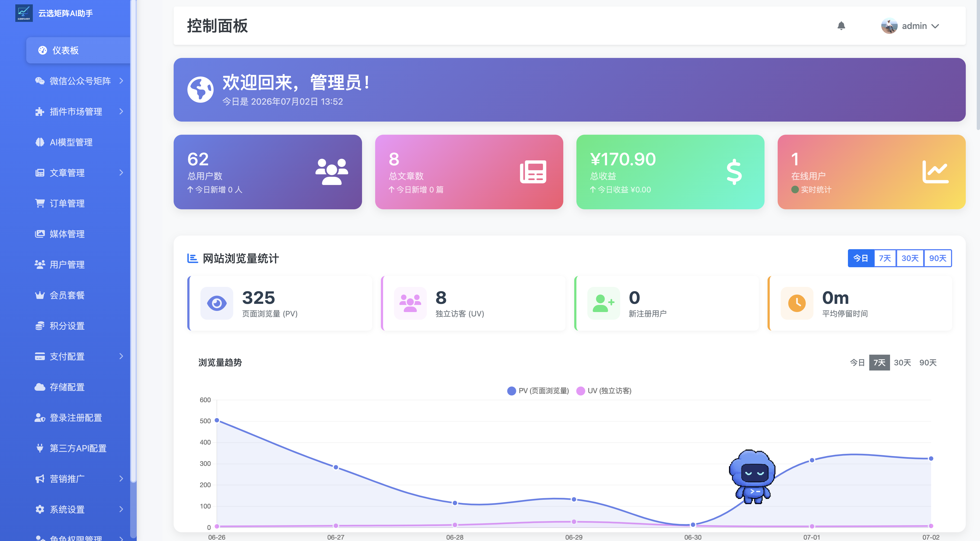Expand the 系统设置 submenu chevron
The image size is (980, 541).
pyautogui.click(x=121, y=509)
